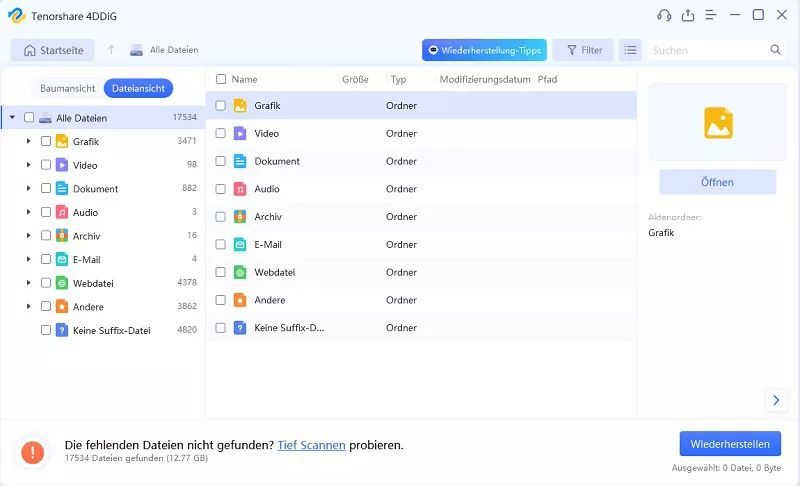Click the Wiederherstellen recover button
800x486 pixels.
[730, 444]
